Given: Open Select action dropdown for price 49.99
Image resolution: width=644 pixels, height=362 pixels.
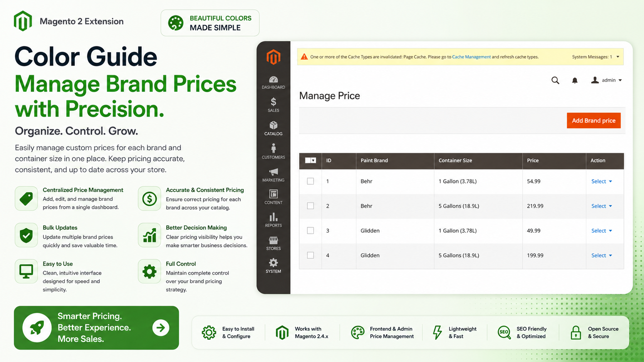Looking at the screenshot, I should pyautogui.click(x=602, y=230).
